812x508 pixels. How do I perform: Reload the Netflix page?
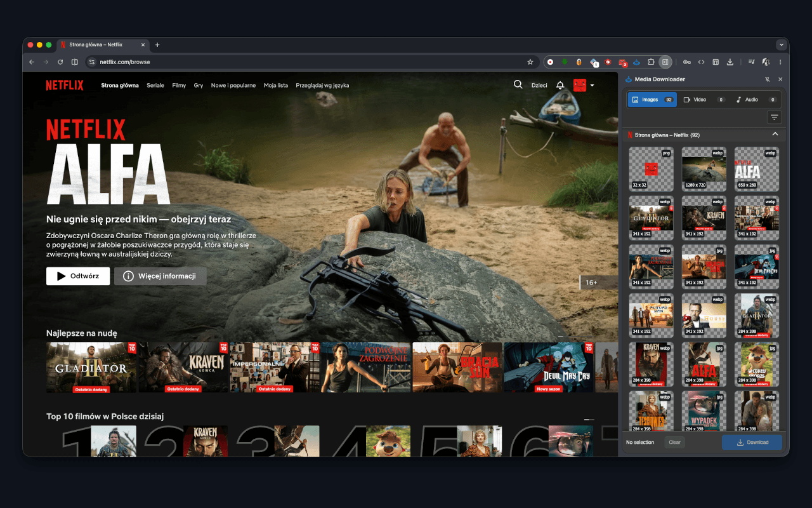(60, 62)
